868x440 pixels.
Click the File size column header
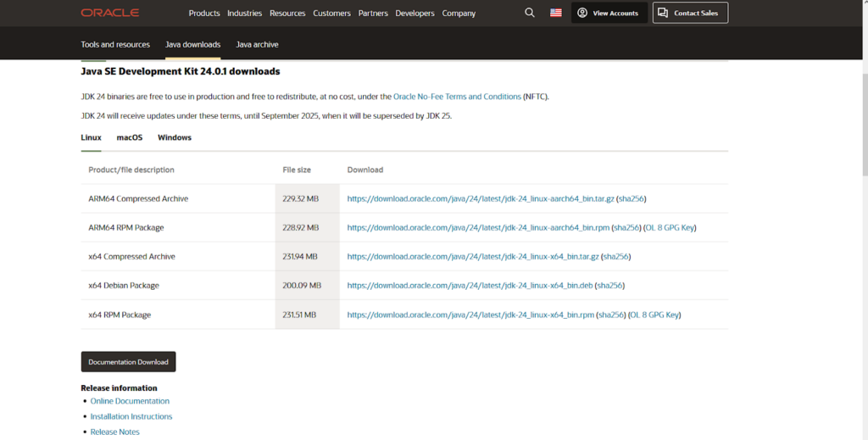click(297, 170)
